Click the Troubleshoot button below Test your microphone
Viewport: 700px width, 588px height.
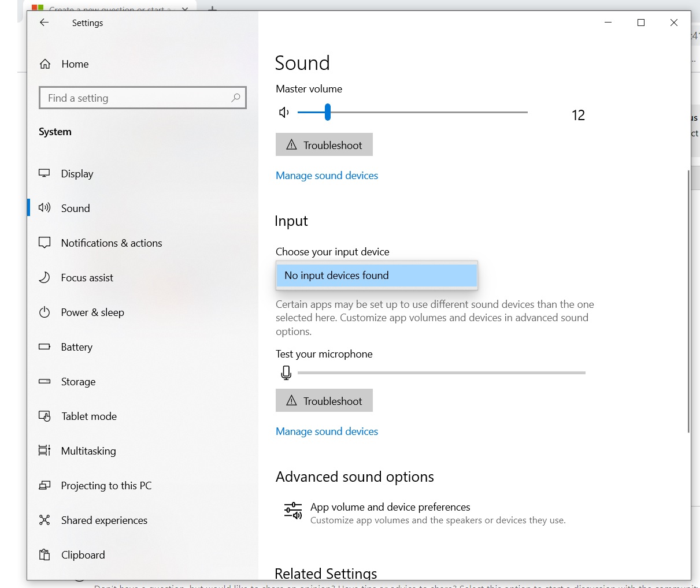click(x=324, y=401)
